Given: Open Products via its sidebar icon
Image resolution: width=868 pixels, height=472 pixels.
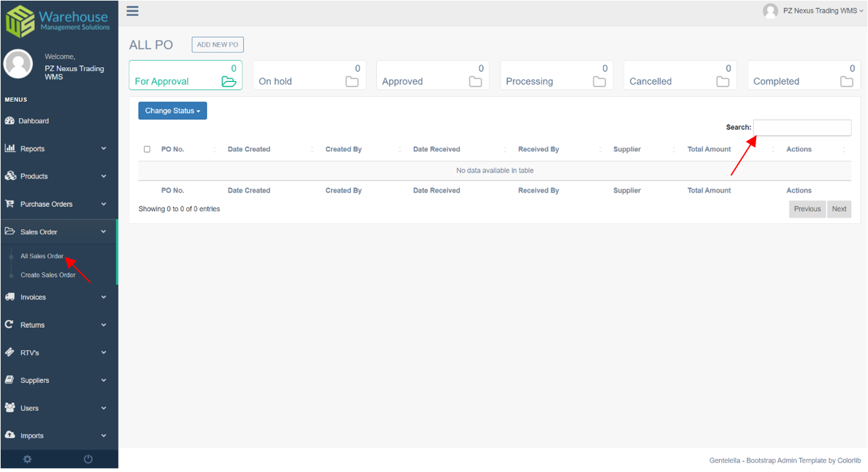Looking at the screenshot, I should pos(9,176).
